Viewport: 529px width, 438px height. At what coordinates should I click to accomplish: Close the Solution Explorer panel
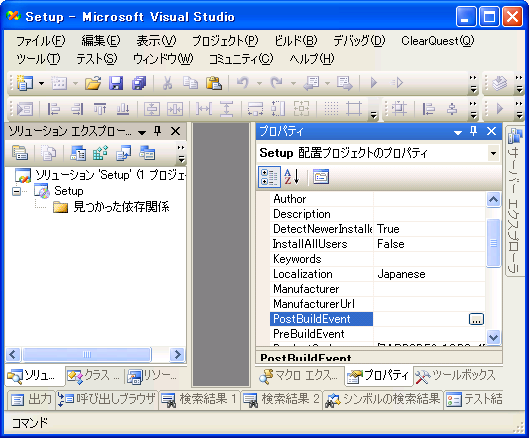175,131
